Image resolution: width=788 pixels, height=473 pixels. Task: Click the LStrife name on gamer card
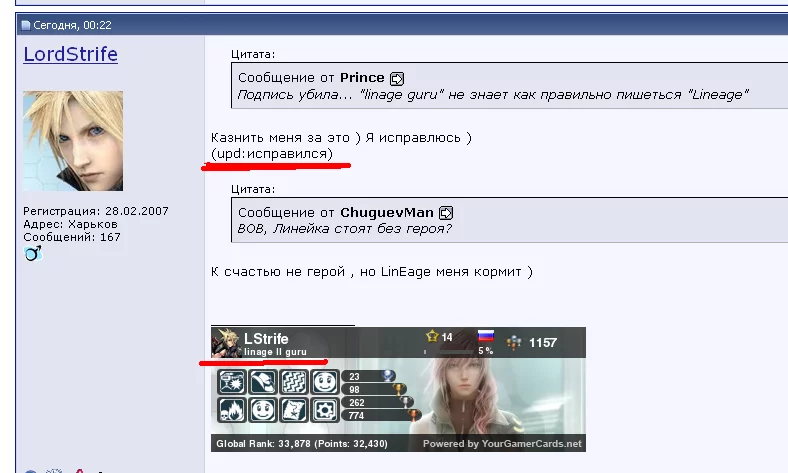(266, 339)
